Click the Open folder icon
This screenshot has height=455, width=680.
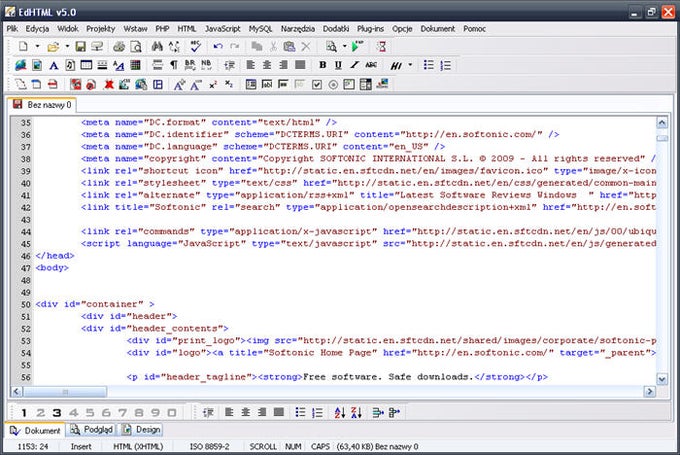53,46
